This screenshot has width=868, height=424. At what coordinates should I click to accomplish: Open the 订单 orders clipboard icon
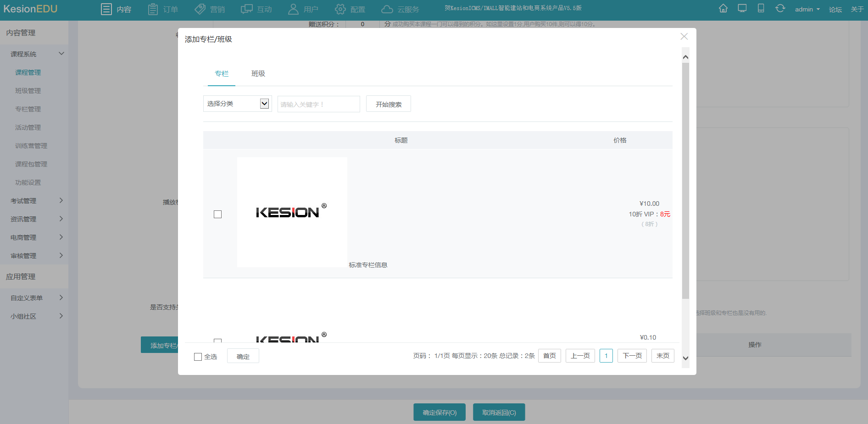click(153, 9)
